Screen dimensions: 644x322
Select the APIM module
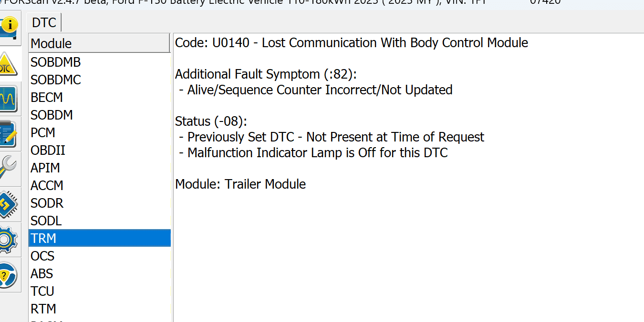(x=45, y=168)
